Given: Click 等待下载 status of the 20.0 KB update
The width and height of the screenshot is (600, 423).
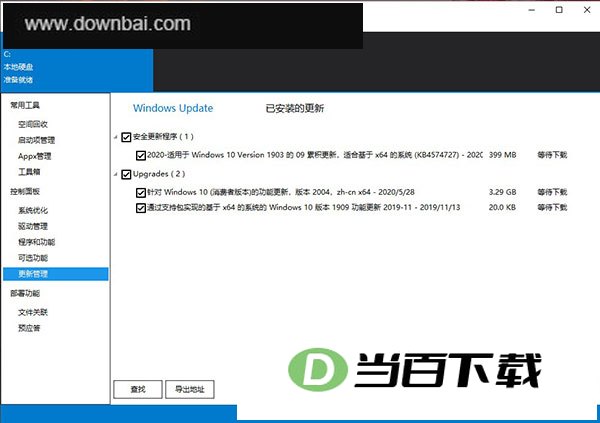Looking at the screenshot, I should pos(552,207).
